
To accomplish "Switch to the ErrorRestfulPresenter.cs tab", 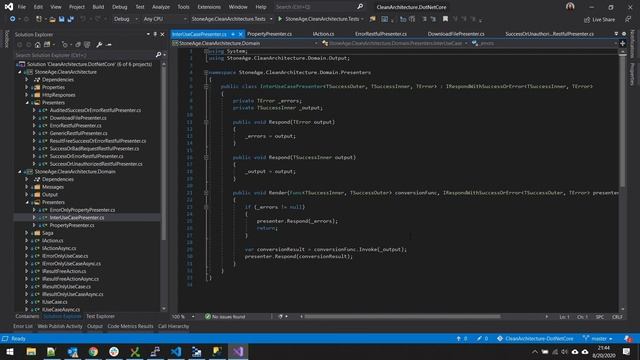I will pyautogui.click(x=380, y=34).
